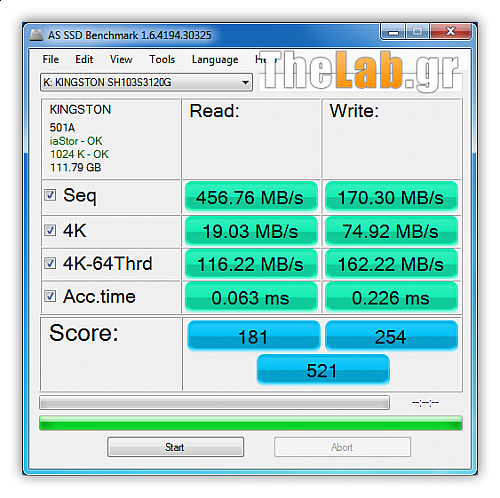Click the 1024 K - OK alignment status

(x=79, y=154)
